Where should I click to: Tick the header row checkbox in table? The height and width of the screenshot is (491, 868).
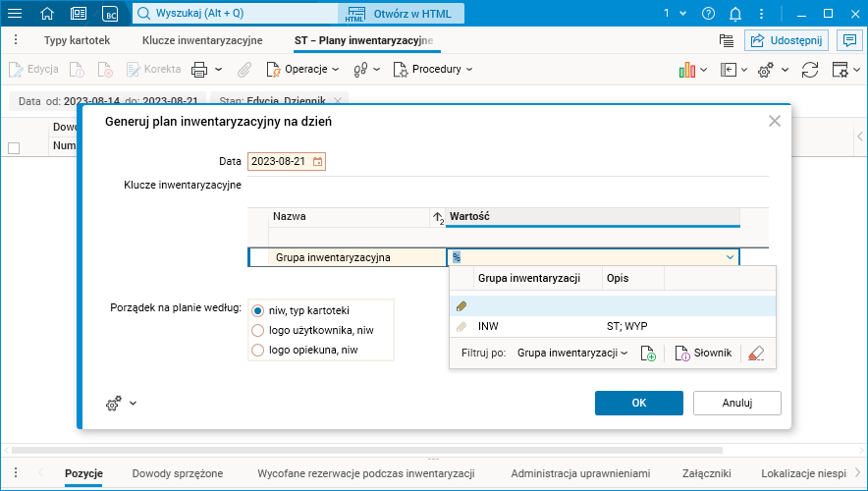[14, 148]
